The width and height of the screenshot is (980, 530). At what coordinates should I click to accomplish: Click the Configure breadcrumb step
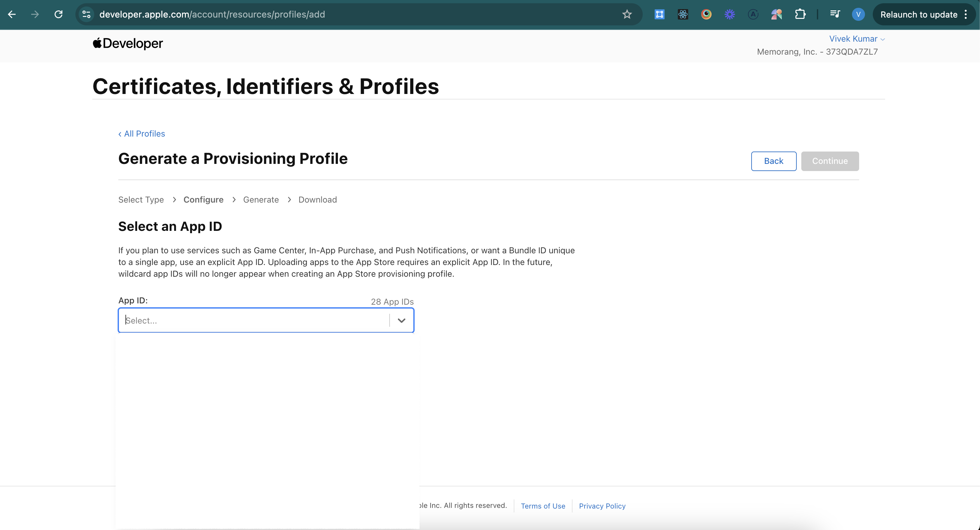203,200
